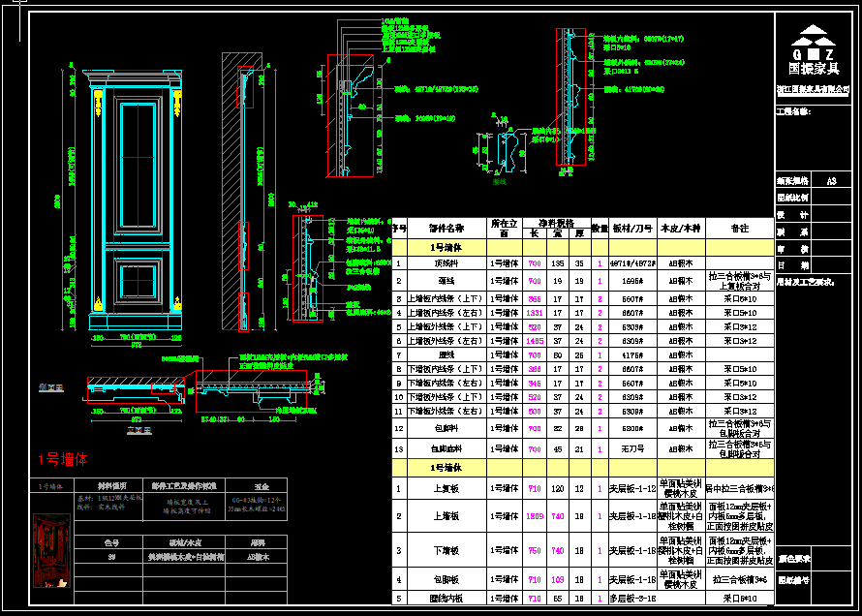Viewport: 862px width, 616px height.
Task: Click the '备注' remarks column header
Action: (740, 228)
